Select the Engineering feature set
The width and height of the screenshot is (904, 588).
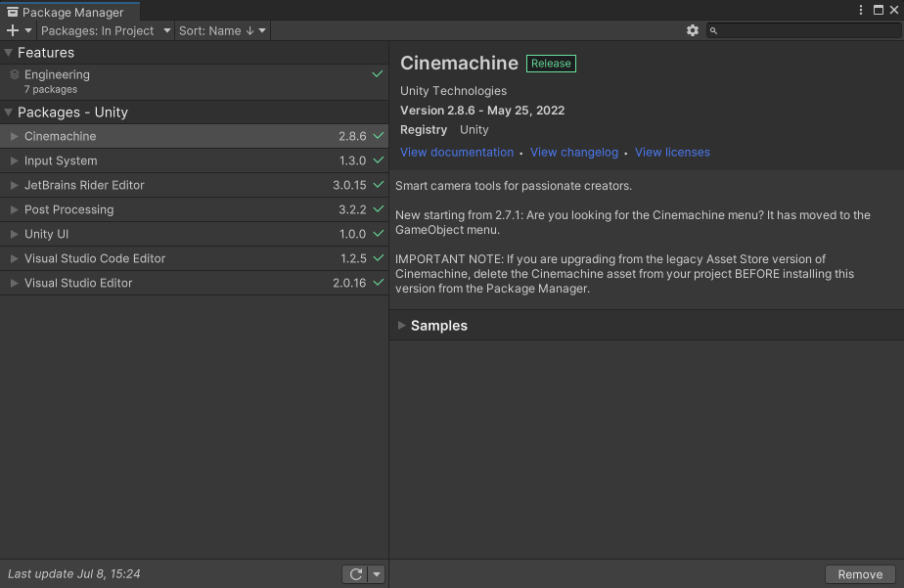click(195, 81)
